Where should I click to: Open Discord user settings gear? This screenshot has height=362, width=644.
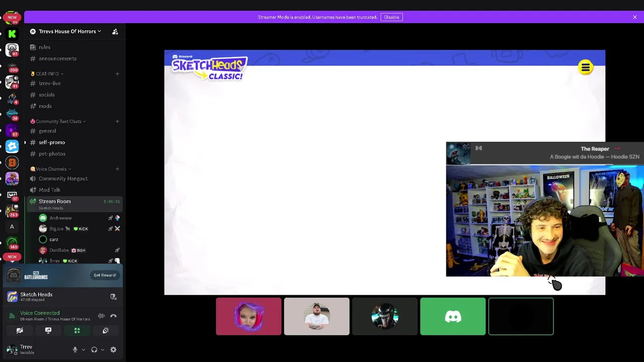113,350
